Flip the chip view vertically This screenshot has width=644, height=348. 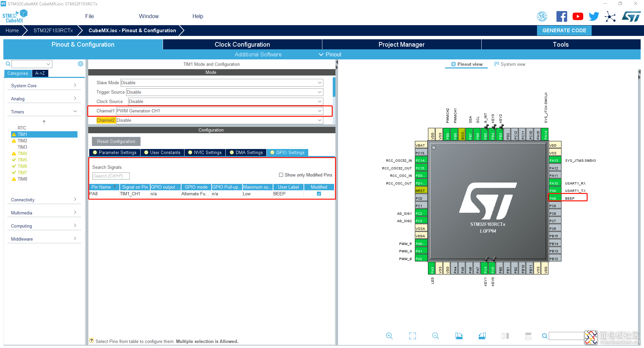tap(528, 336)
